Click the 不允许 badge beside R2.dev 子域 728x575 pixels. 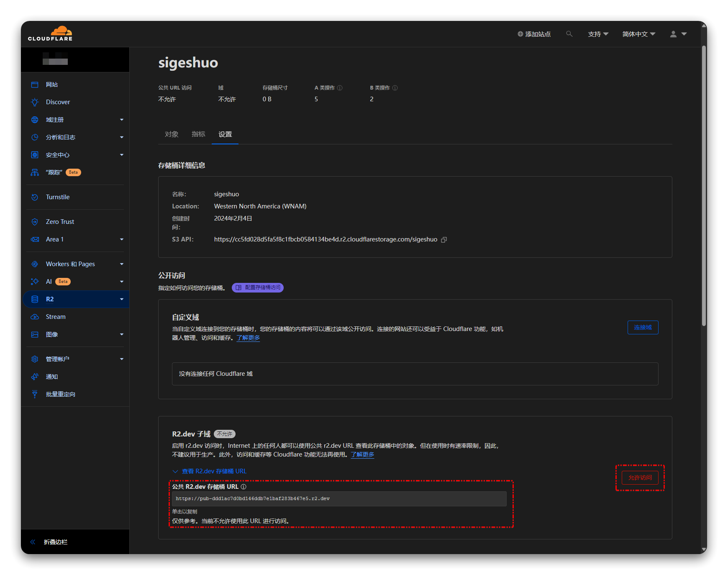pyautogui.click(x=225, y=434)
